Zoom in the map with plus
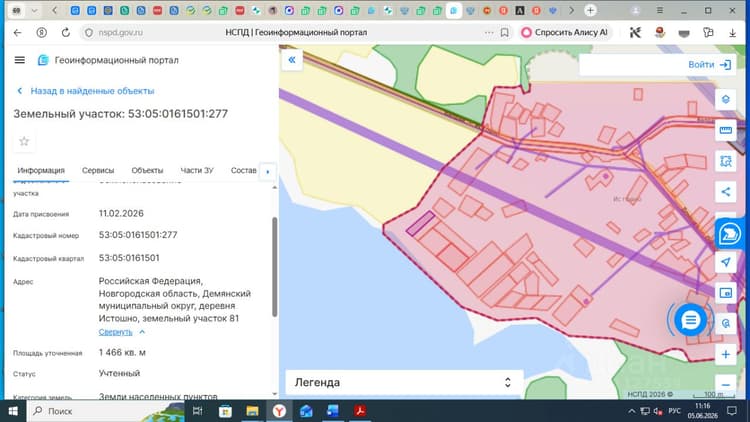750x422 pixels. click(726, 355)
